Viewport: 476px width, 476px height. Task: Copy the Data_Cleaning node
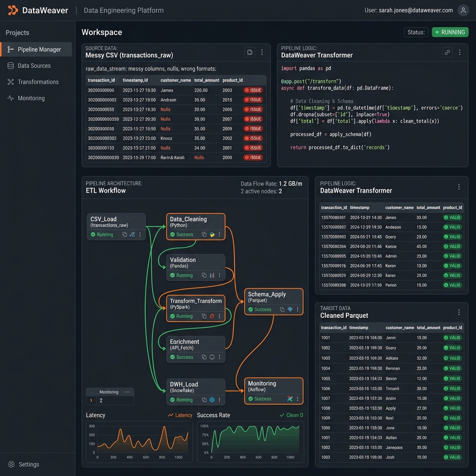coord(204,234)
